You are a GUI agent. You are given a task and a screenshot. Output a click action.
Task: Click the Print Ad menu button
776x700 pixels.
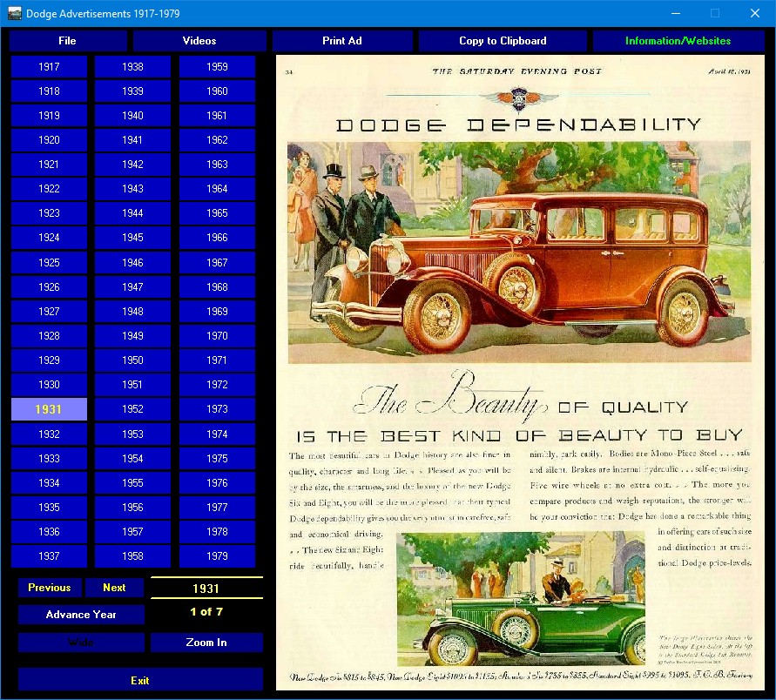[342, 41]
